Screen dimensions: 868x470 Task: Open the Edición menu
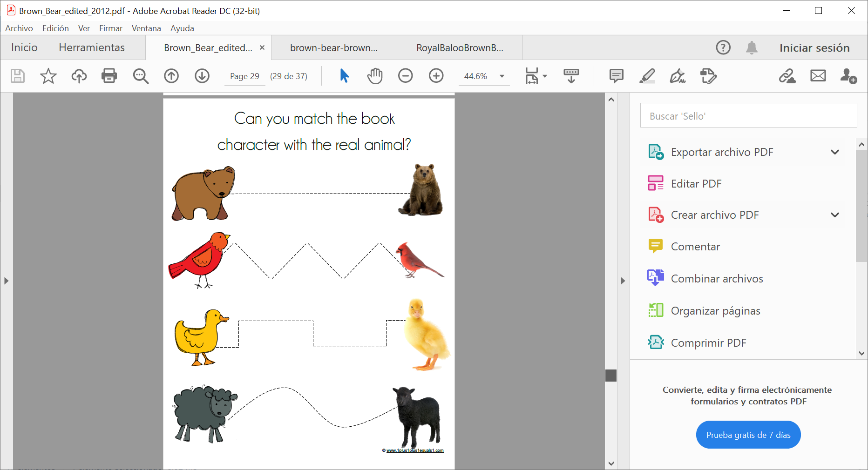[x=55, y=28]
